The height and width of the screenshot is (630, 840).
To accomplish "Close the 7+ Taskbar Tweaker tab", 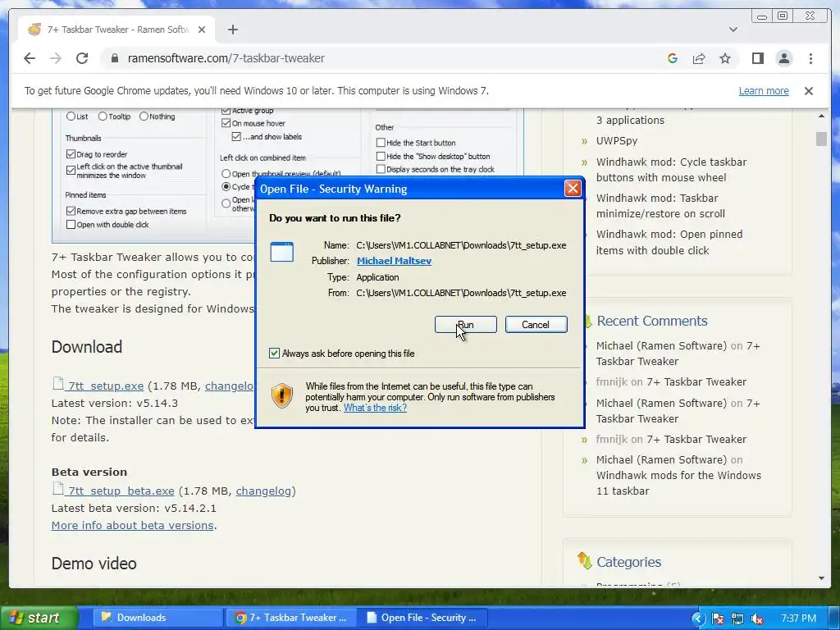I will click(x=202, y=30).
